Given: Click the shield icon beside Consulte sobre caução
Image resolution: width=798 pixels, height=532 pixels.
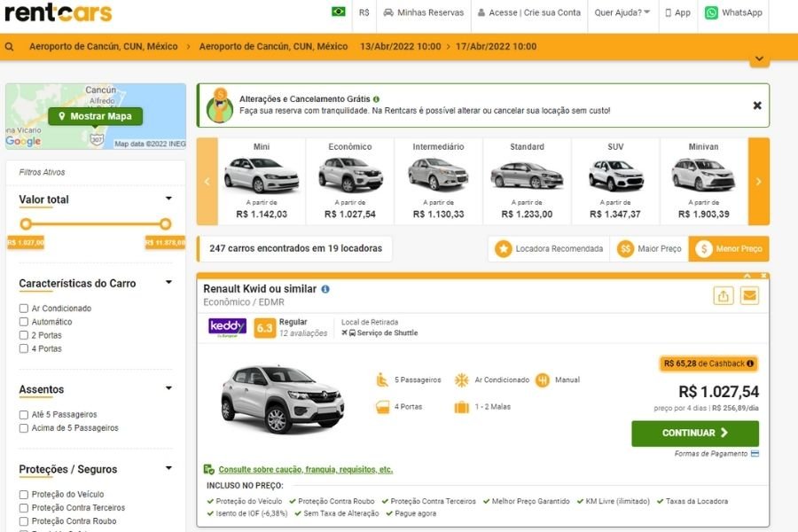Looking at the screenshot, I should [208, 469].
